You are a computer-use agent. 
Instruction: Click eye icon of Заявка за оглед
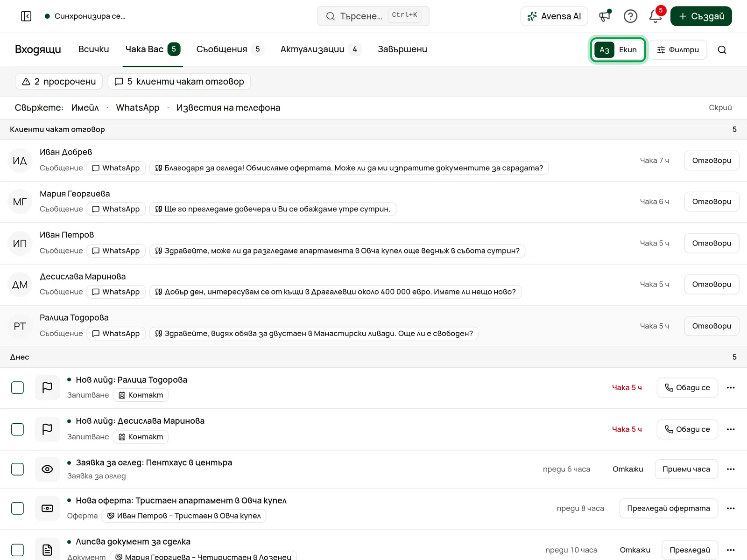coord(47,469)
